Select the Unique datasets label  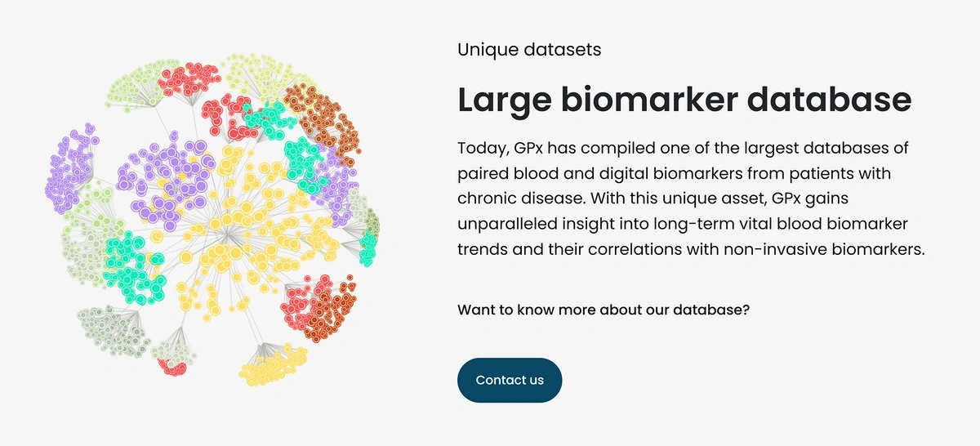pyautogui.click(x=529, y=49)
